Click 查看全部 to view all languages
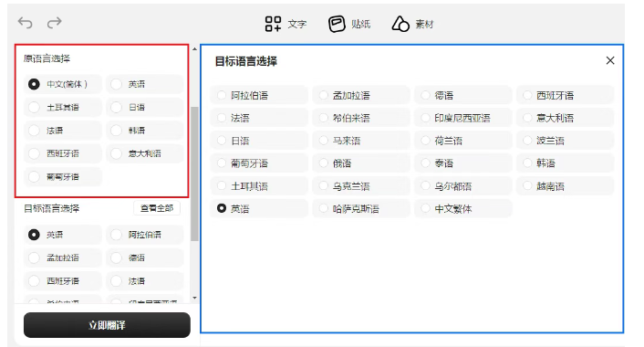This screenshot has height=347, width=644. 157,208
